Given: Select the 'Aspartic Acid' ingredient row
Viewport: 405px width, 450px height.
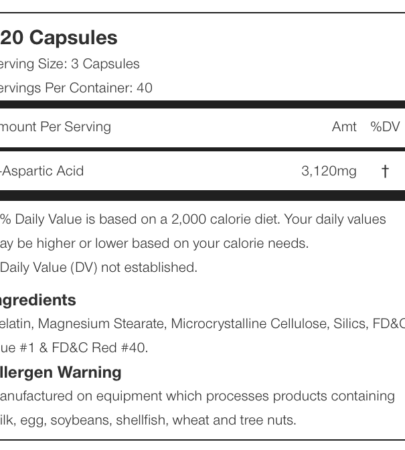Looking at the screenshot, I should click(x=202, y=171).
